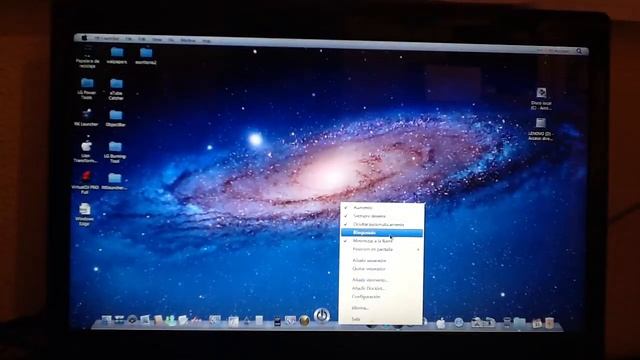Click the power button icon in the dock
Viewport: 640px width, 360px height.
(x=322, y=315)
